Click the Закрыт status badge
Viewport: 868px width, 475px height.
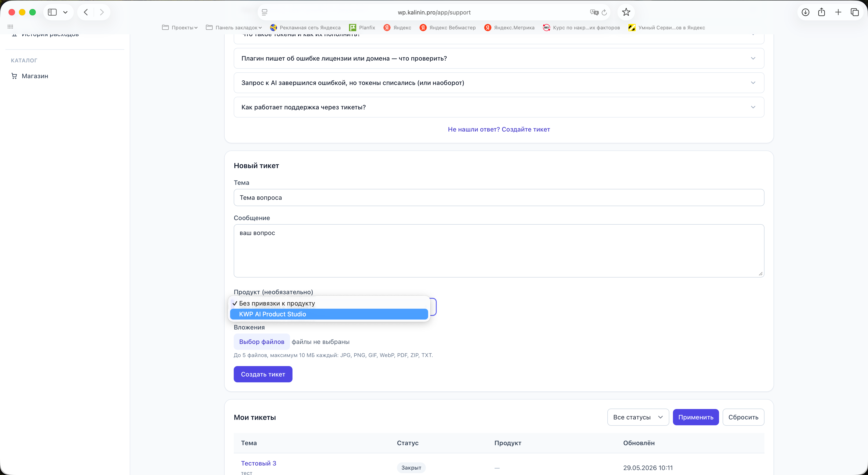click(411, 468)
